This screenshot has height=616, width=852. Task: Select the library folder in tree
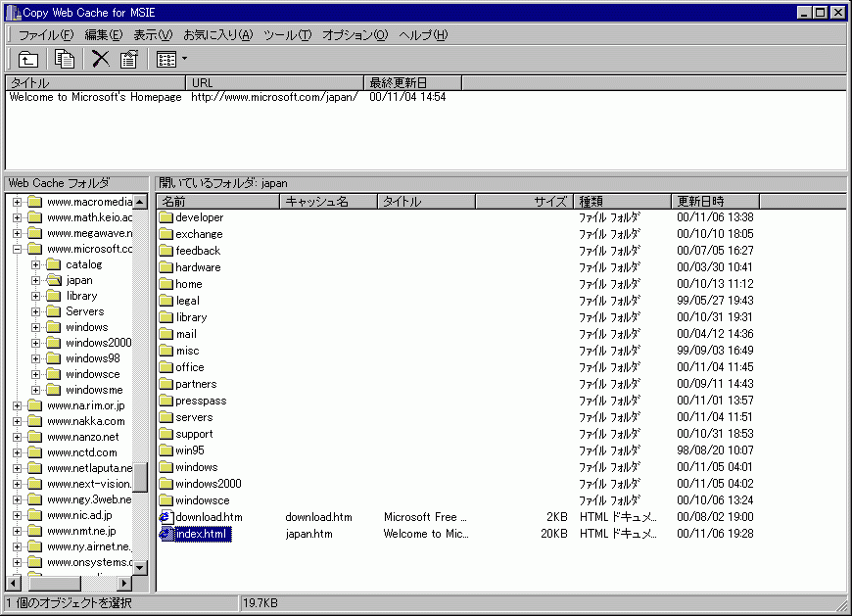[81, 296]
